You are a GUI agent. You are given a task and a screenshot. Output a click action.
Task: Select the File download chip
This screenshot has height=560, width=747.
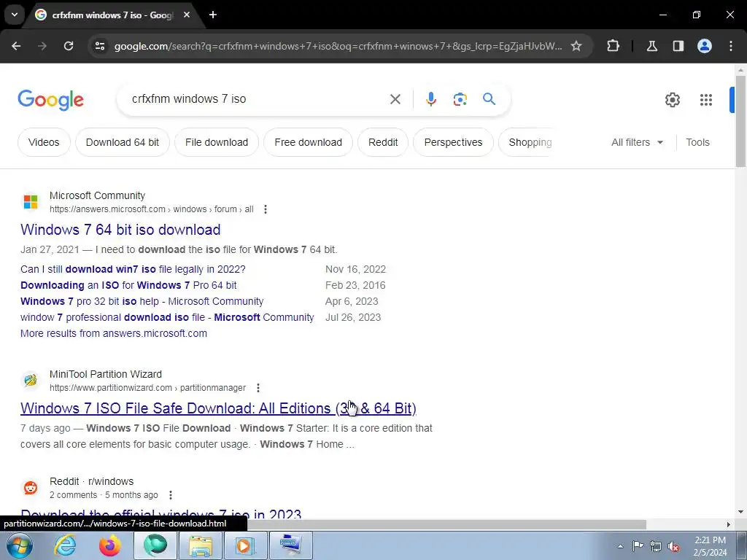(x=217, y=142)
